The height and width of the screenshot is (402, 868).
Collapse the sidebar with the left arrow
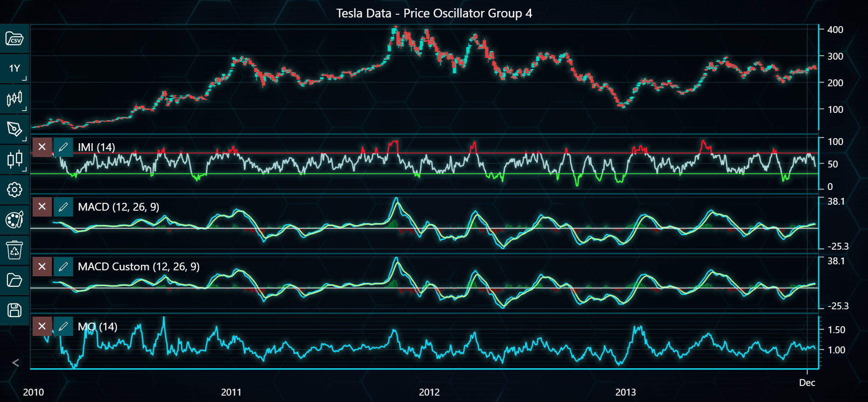click(15, 363)
